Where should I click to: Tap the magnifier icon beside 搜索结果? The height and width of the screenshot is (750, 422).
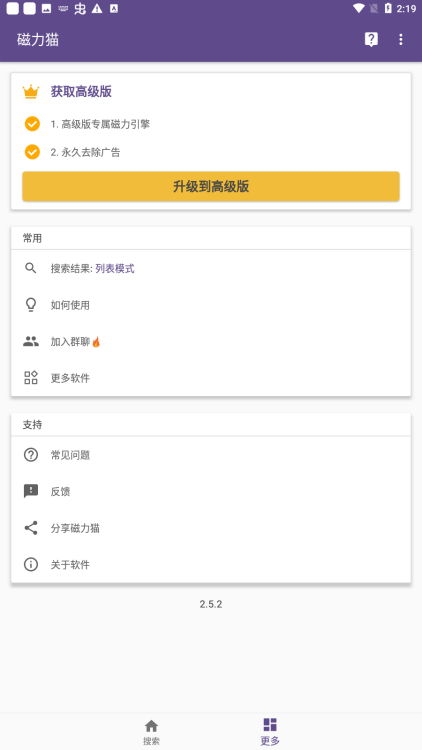(x=31, y=268)
